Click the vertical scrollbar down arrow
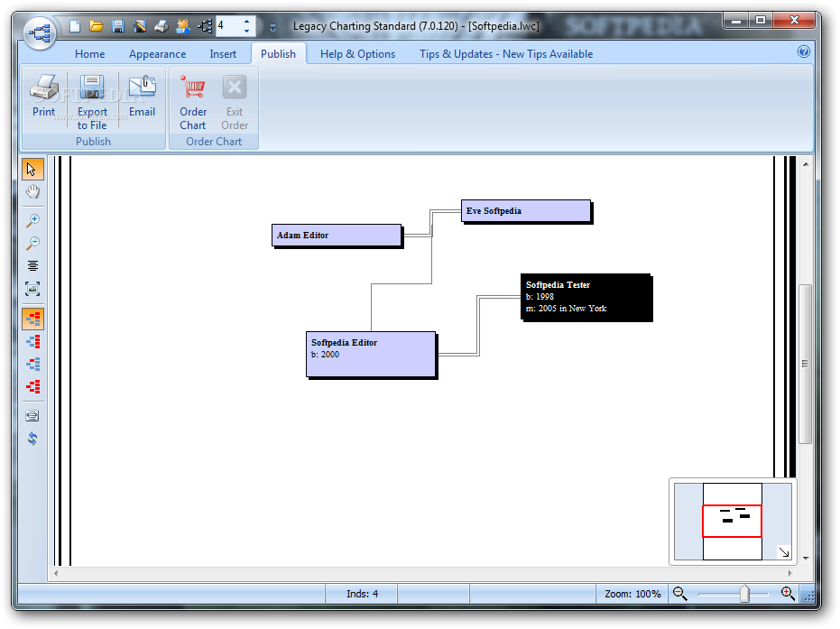Image resolution: width=840 pixels, height=629 pixels. 806,559
